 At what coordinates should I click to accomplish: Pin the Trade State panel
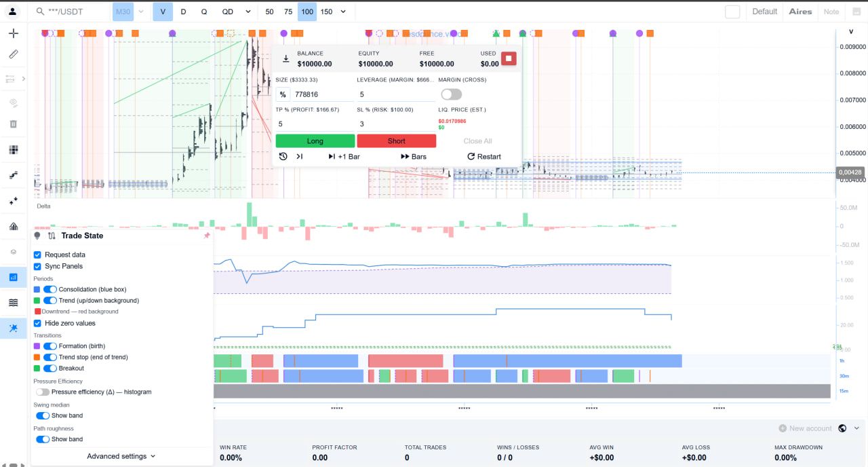207,236
